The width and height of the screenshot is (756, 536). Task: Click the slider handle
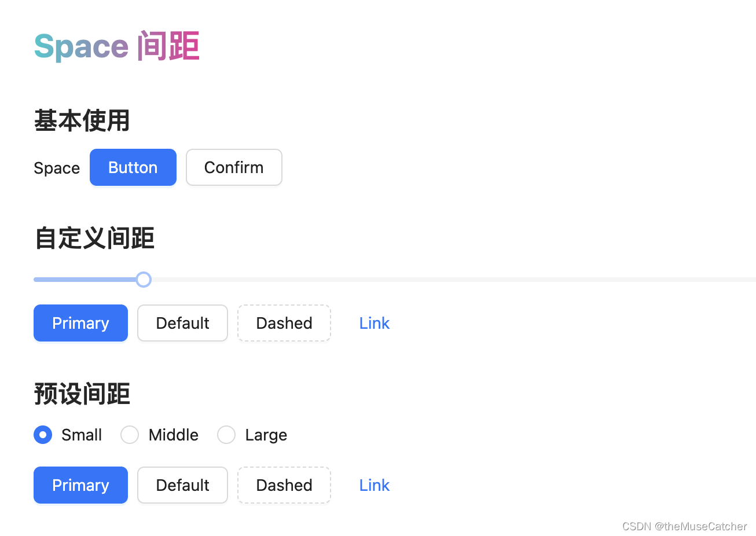pos(144,279)
